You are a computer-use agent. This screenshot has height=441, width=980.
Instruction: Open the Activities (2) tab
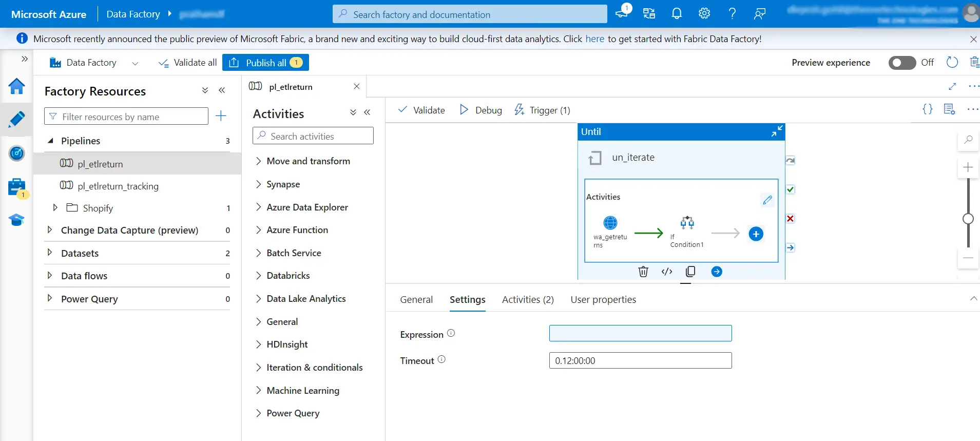point(528,299)
